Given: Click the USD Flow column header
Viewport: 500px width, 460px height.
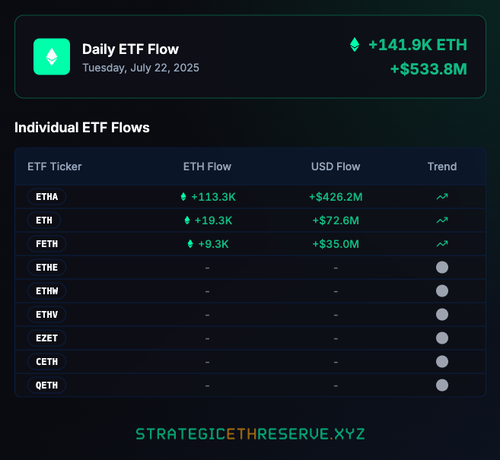Looking at the screenshot, I should [336, 166].
